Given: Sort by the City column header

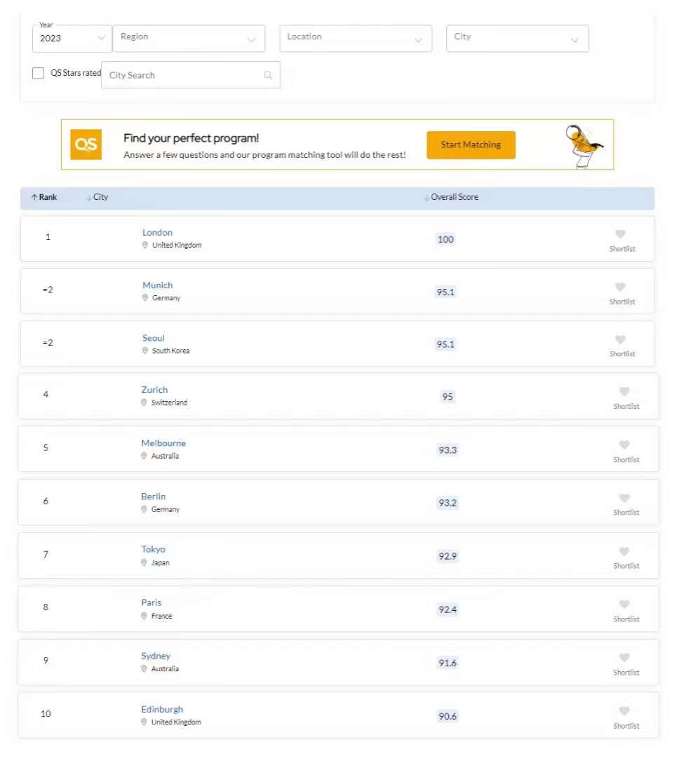Looking at the screenshot, I should [x=97, y=198].
